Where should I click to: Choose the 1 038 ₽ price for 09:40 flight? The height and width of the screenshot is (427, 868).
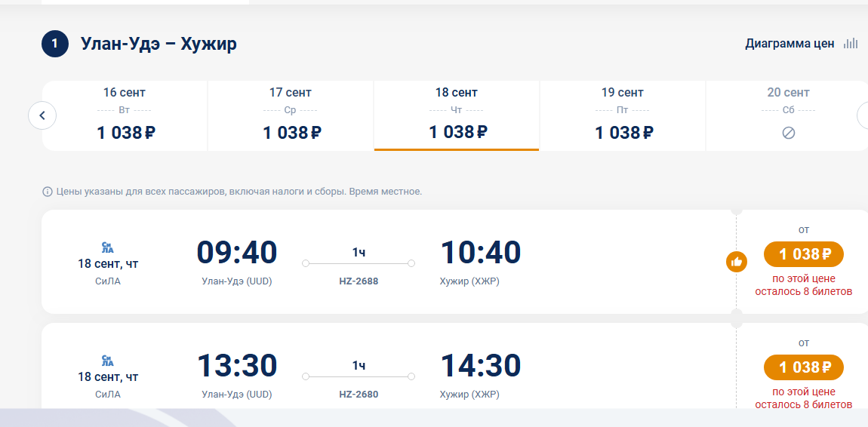pos(804,254)
